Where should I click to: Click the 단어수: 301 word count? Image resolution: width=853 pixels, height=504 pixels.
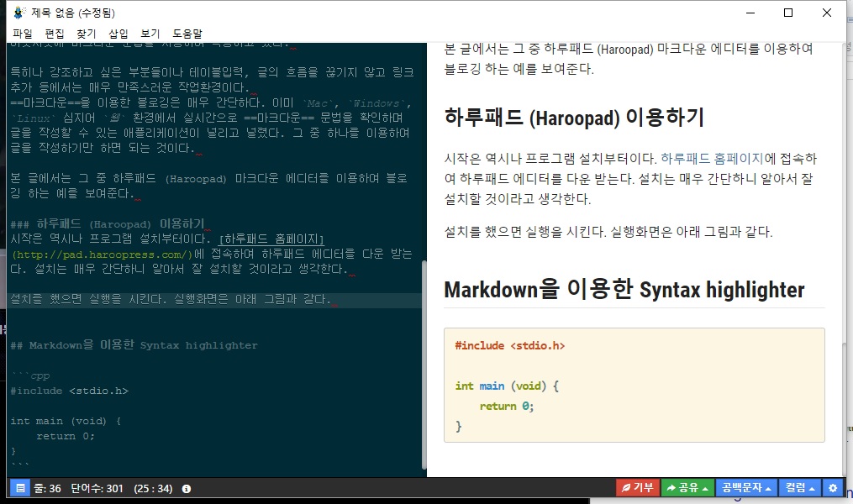pos(97,488)
